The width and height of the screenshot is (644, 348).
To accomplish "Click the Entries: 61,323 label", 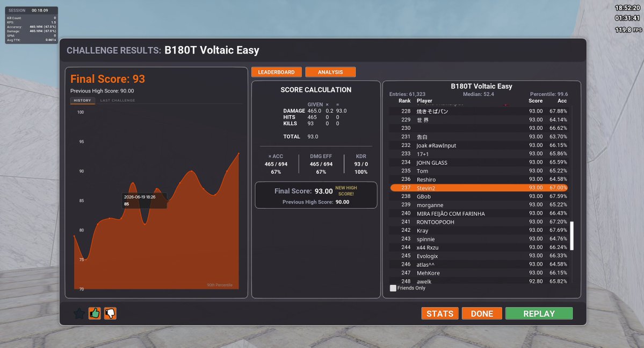I will click(408, 94).
